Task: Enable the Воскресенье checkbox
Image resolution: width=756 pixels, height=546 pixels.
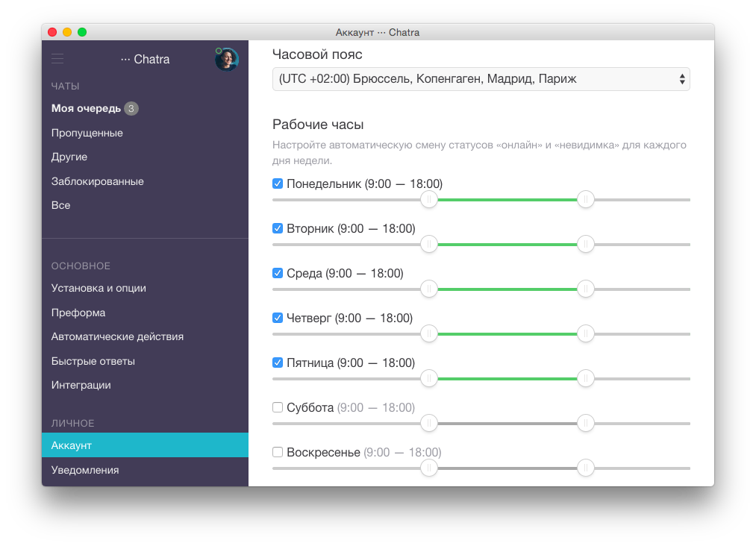Action: click(x=278, y=452)
